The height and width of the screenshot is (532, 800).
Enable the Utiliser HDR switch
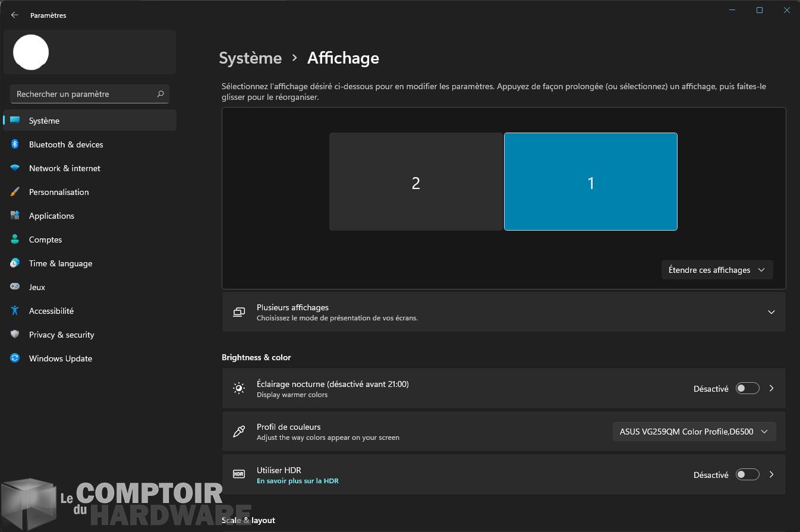tap(747, 475)
